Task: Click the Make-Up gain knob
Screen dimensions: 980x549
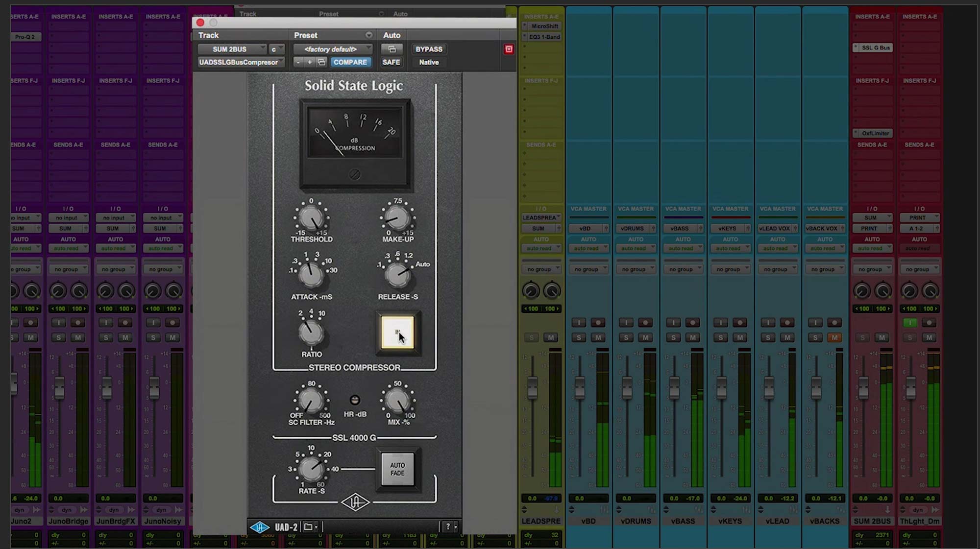Action: tap(397, 218)
